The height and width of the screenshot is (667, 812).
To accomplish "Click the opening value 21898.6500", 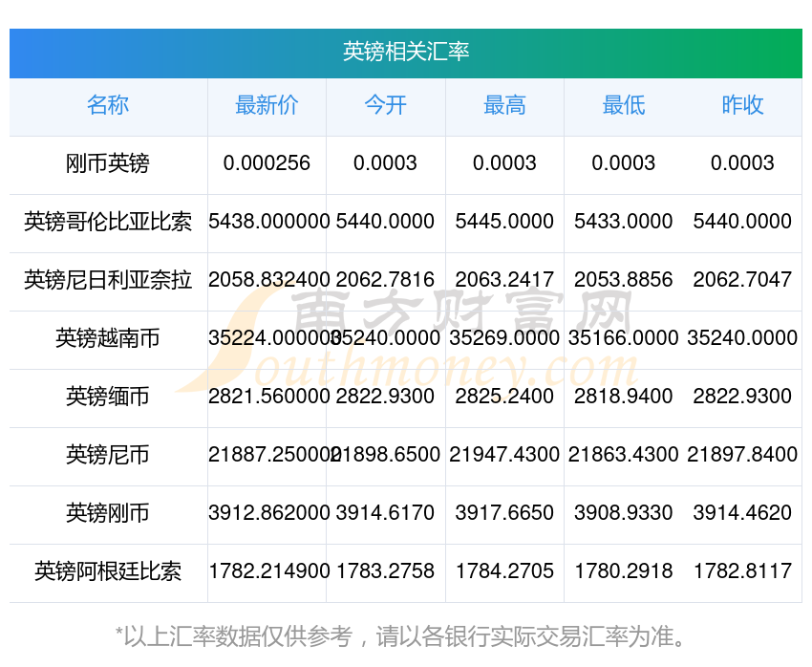I will click(386, 455).
